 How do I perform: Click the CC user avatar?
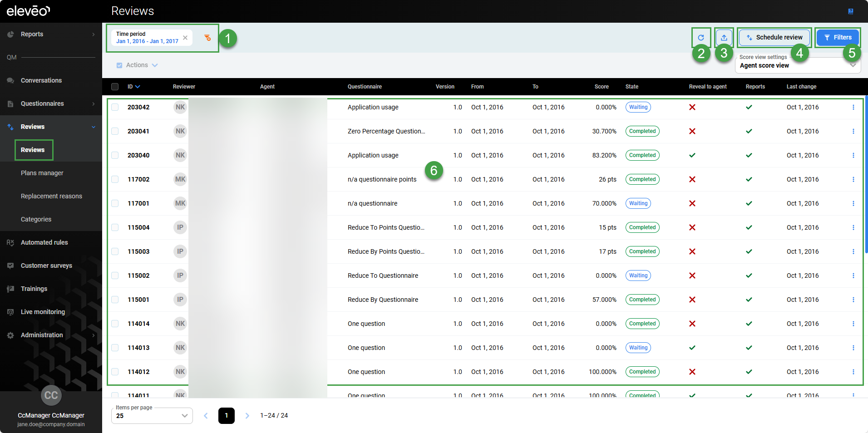tap(51, 395)
